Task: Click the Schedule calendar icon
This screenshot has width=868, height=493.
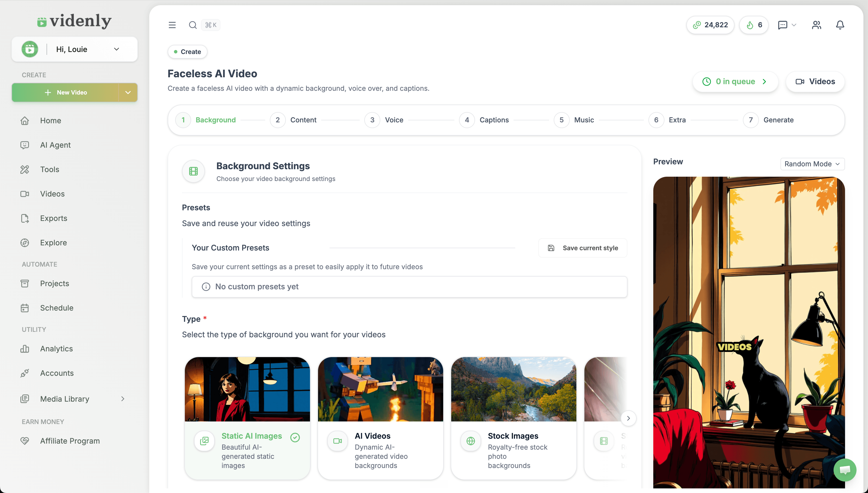Action: [x=25, y=308]
